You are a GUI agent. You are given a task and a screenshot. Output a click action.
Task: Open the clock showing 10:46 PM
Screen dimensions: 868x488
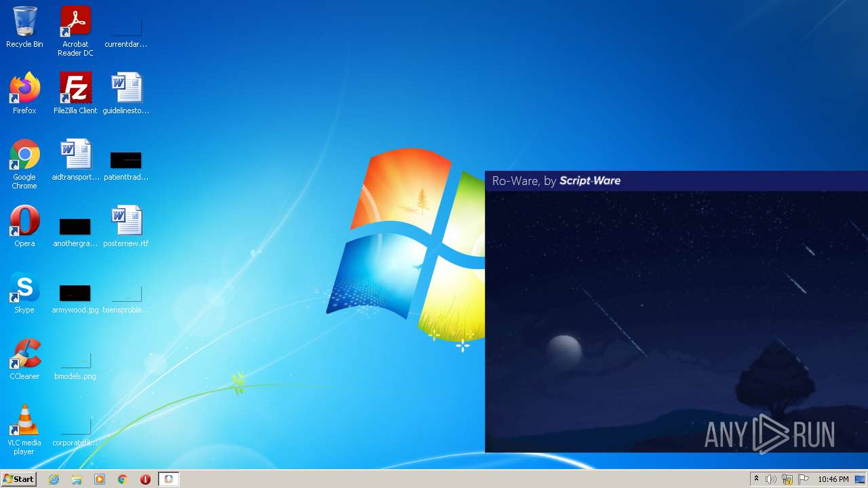(833, 479)
